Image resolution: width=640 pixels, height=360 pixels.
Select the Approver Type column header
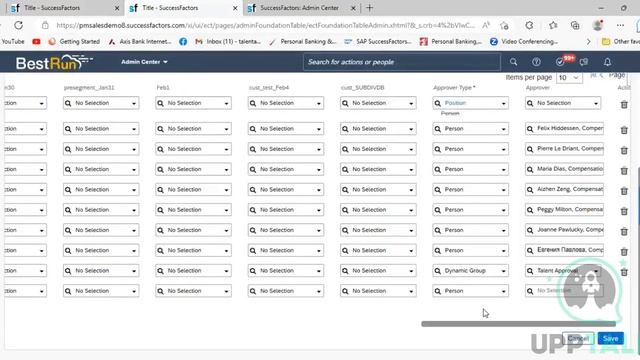[x=454, y=87]
